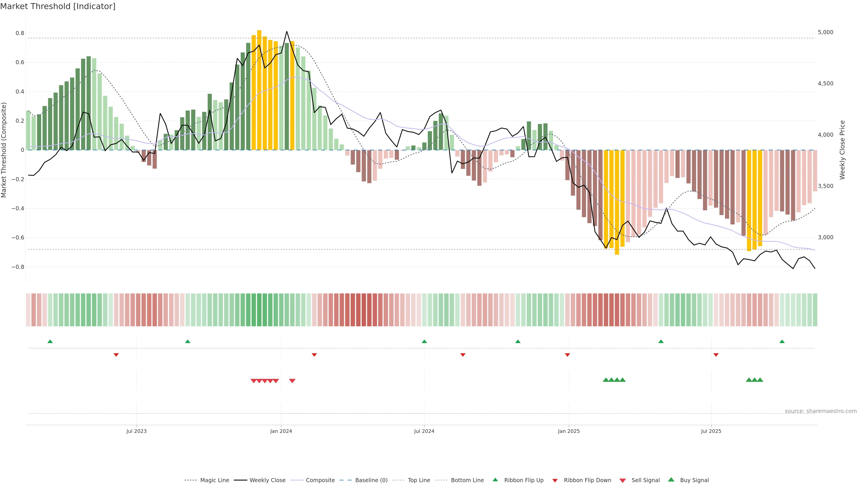The image size is (868, 488).
Task: Click the Market Threshold [Indicator] title
Action: click(58, 6)
